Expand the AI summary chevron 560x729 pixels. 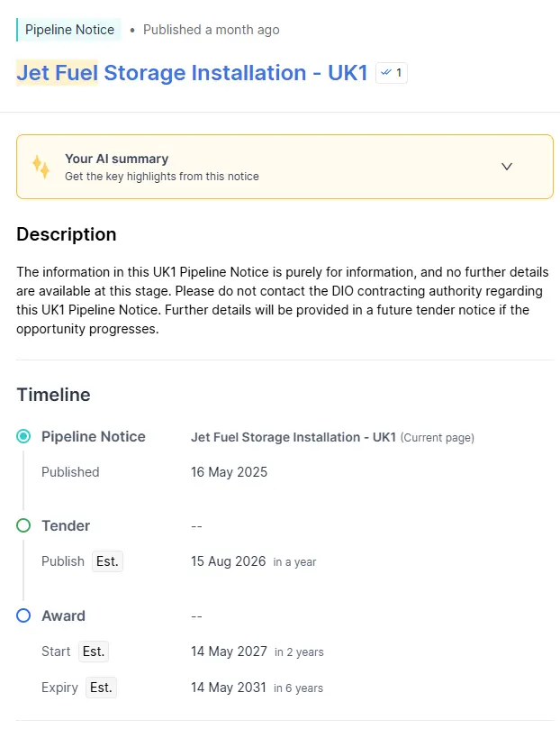click(507, 167)
